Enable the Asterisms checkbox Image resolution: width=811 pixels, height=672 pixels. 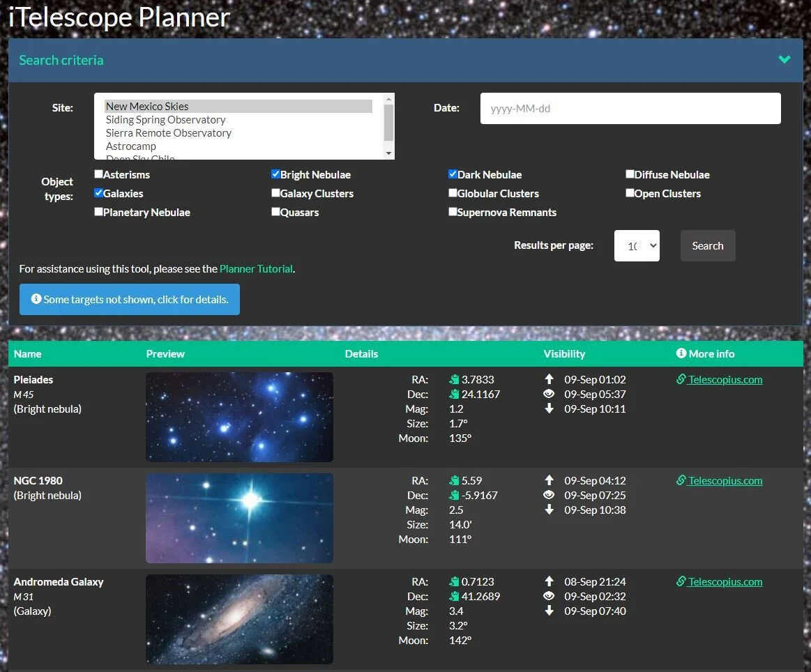tap(98, 174)
